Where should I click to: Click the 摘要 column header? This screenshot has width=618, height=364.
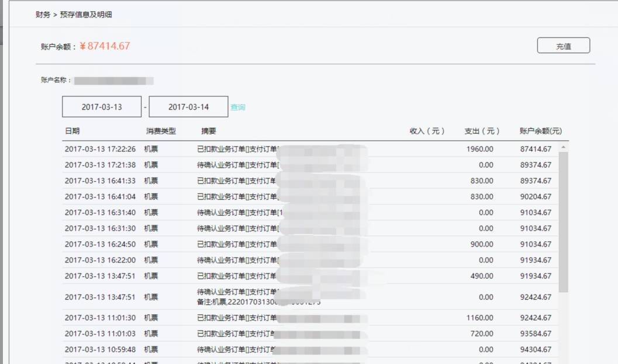tap(208, 131)
